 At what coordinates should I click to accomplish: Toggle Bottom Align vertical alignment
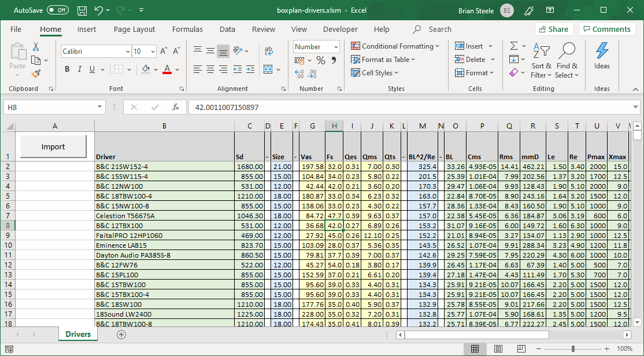point(223,51)
